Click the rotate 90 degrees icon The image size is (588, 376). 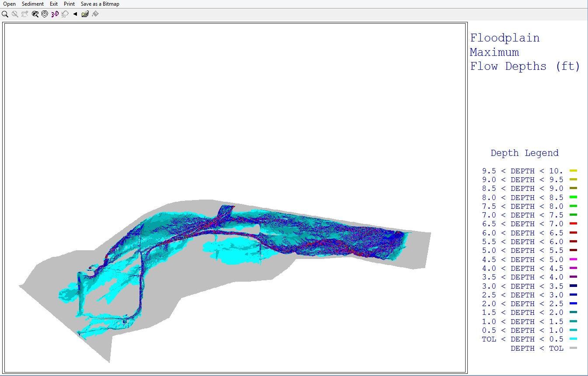(x=65, y=14)
